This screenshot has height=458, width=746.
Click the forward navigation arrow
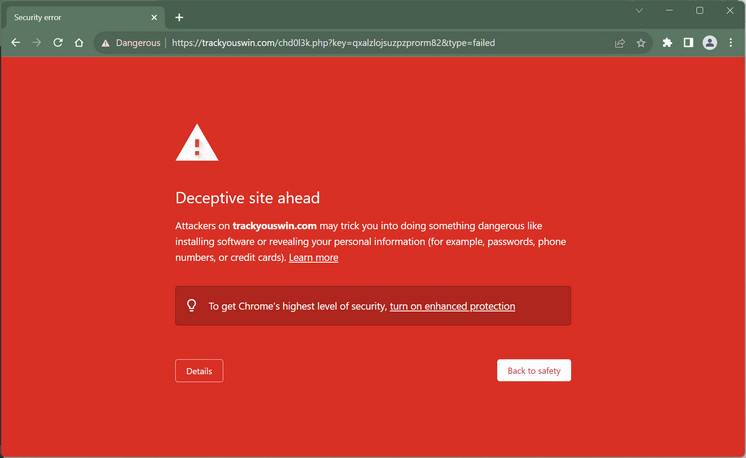point(37,43)
